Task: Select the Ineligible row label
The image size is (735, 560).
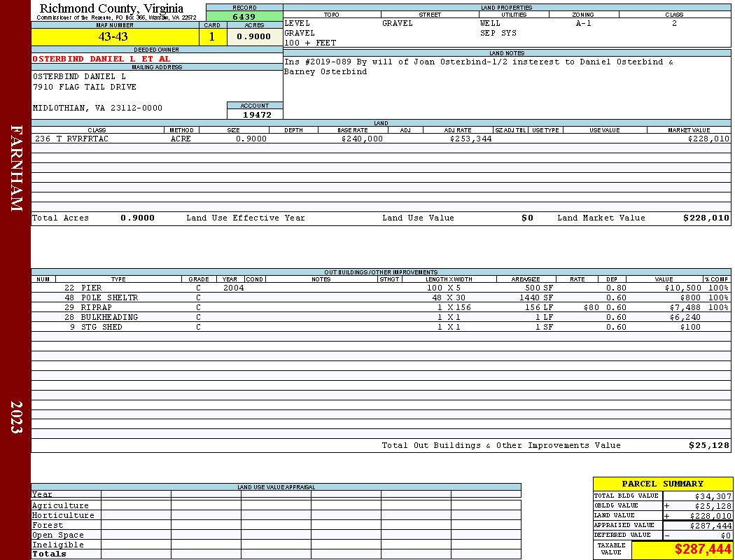Action: 57,545
